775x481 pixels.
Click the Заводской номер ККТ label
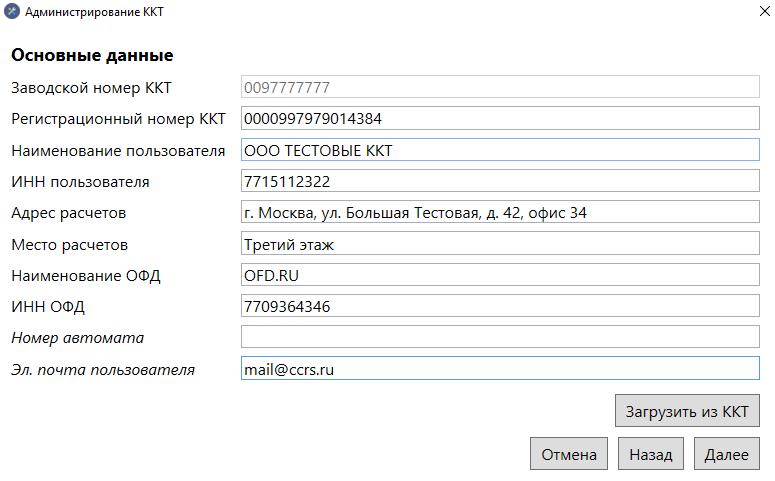[91, 87]
